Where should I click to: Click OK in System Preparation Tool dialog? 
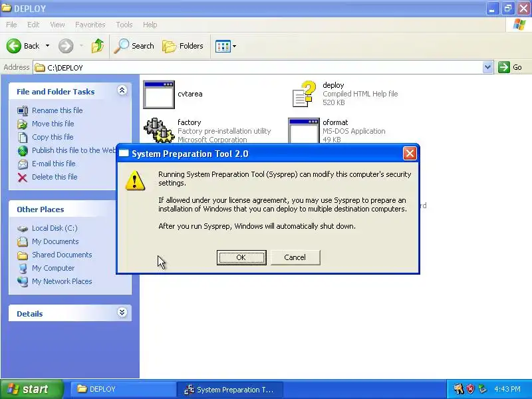241,257
